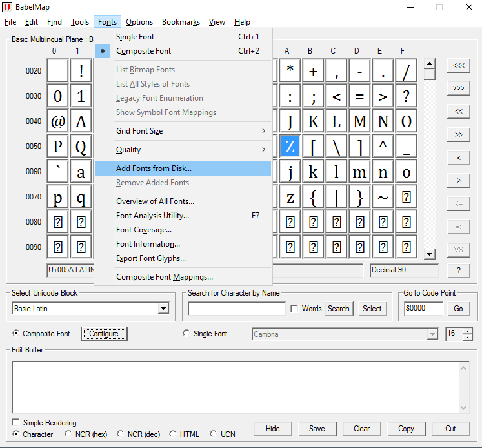Viewport: 482px width, 448px height.
Task: Click the >>> navigation button
Action: tap(458, 88)
